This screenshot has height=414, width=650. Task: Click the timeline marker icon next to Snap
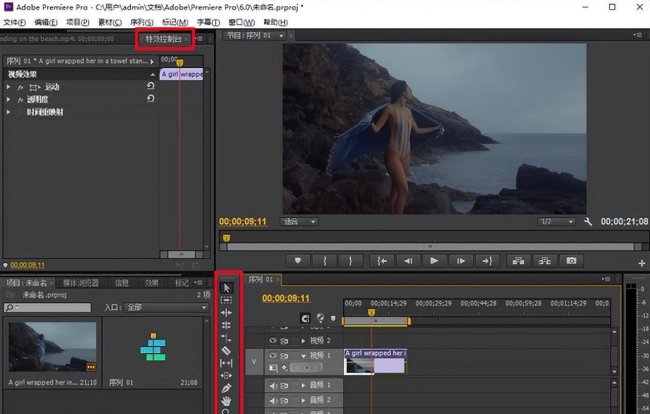tap(333, 318)
